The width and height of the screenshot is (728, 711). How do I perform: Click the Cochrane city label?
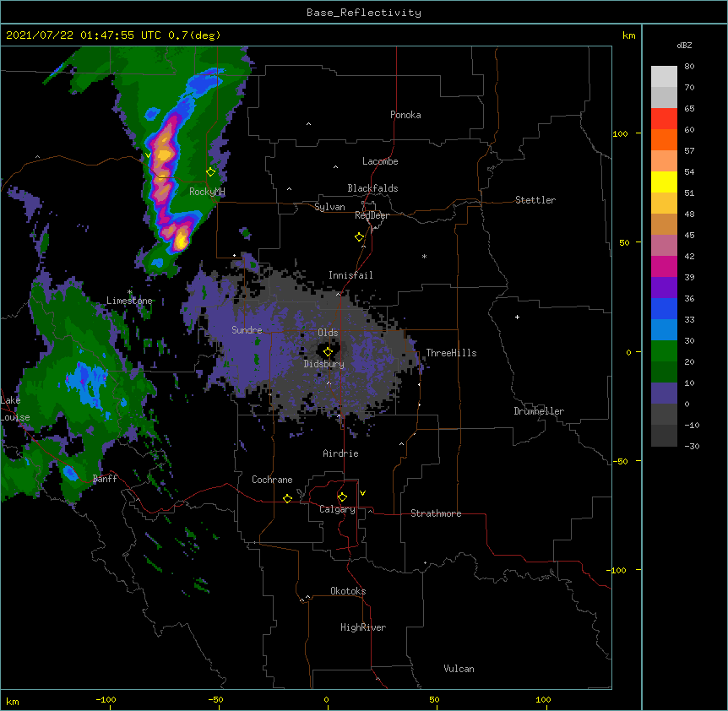[272, 480]
